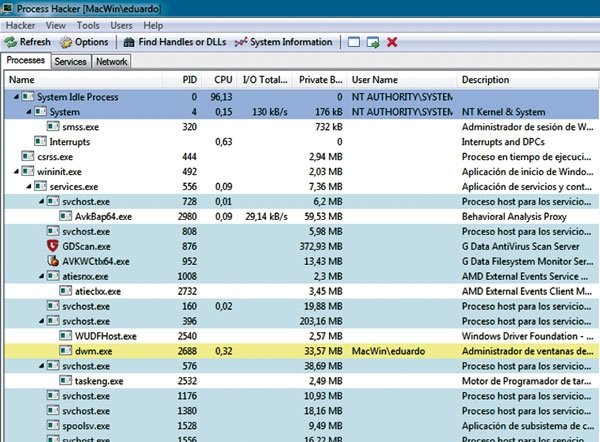Click System Information toolbar label
Image resolution: width=600 pixels, height=442 pixels.
[x=291, y=42]
